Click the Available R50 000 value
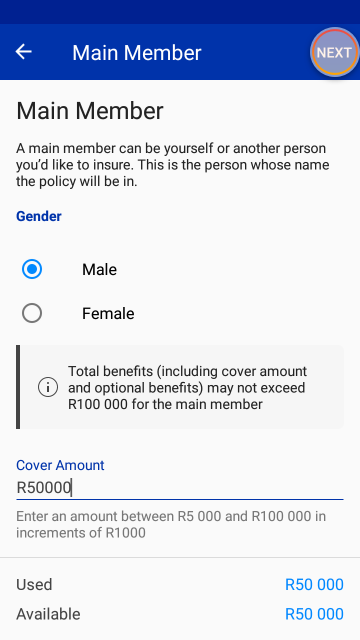The width and height of the screenshot is (360, 640). [314, 614]
